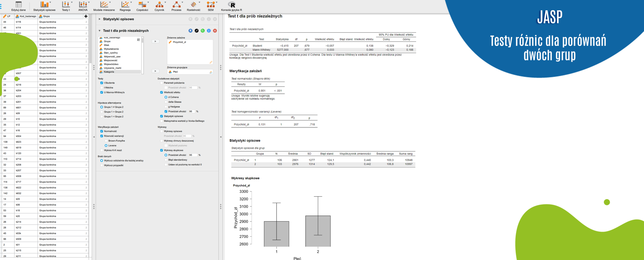Expand the Statystyki opisowe analysis section

[100, 19]
